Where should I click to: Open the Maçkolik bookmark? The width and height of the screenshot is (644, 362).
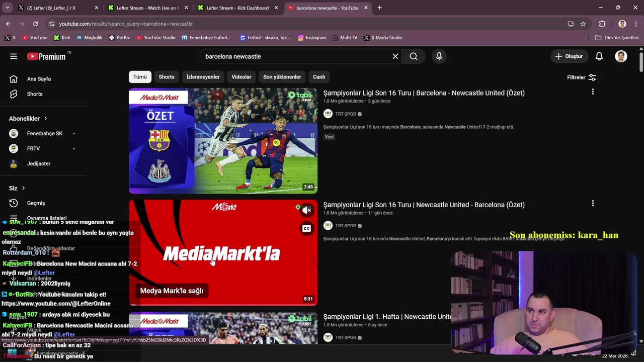click(90, 38)
